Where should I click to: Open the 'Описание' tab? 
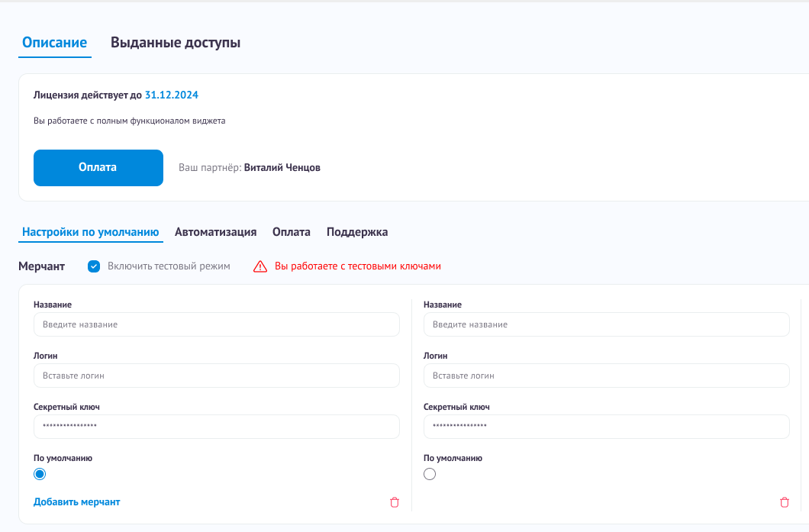tap(54, 43)
